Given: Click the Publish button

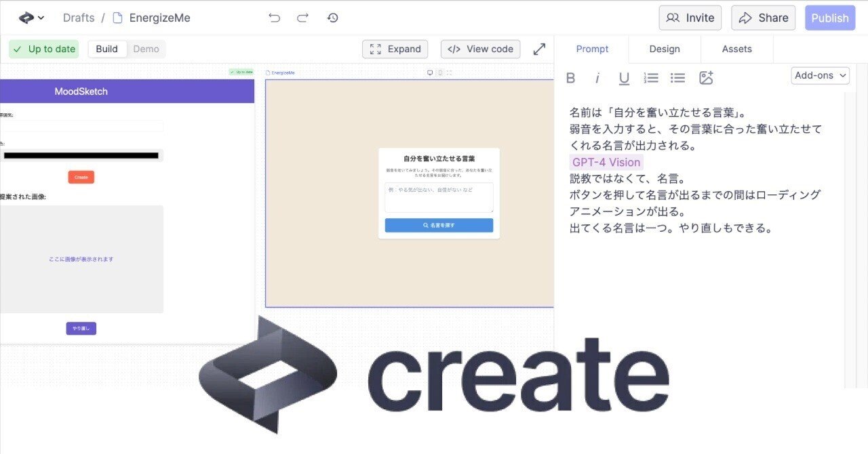Looking at the screenshot, I should tap(830, 18).
